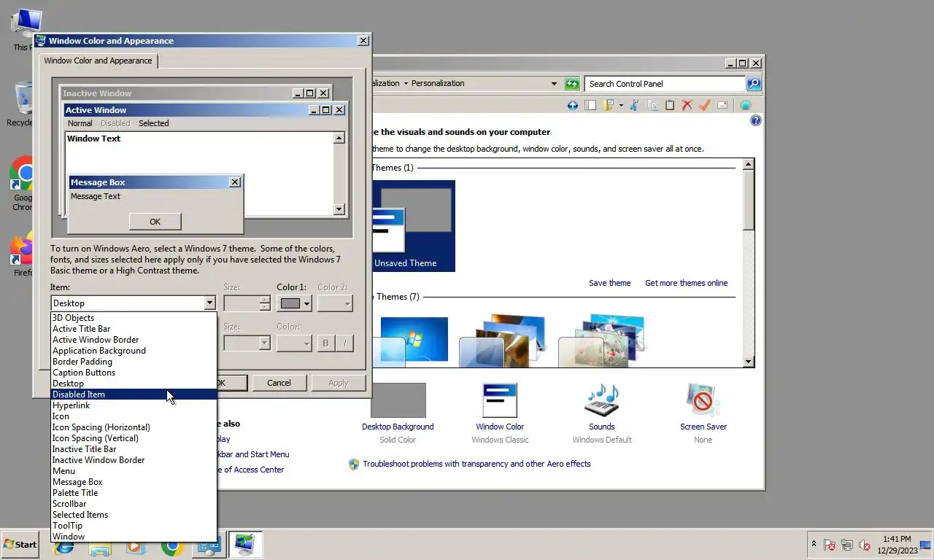934x560 pixels.
Task: Click the clipboard Paste toolbar icon
Action: tap(669, 106)
